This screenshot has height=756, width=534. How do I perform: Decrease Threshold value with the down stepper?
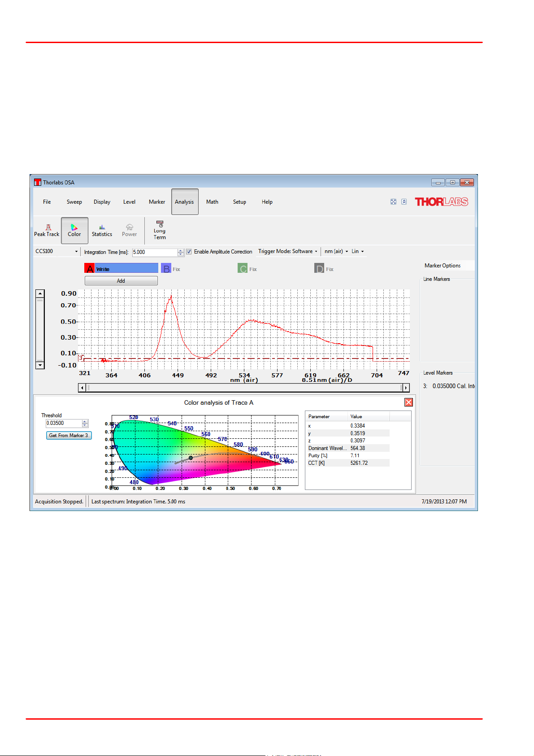click(x=85, y=425)
